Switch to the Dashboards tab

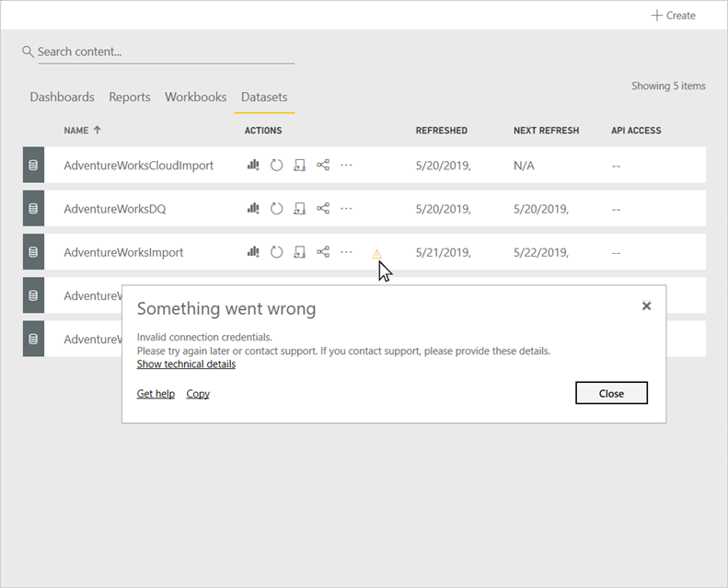click(x=62, y=97)
